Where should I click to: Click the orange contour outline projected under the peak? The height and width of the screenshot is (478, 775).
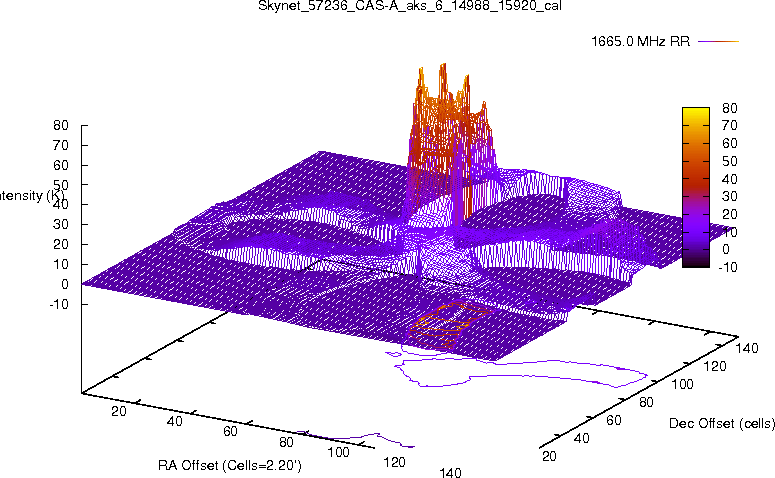tap(449, 325)
